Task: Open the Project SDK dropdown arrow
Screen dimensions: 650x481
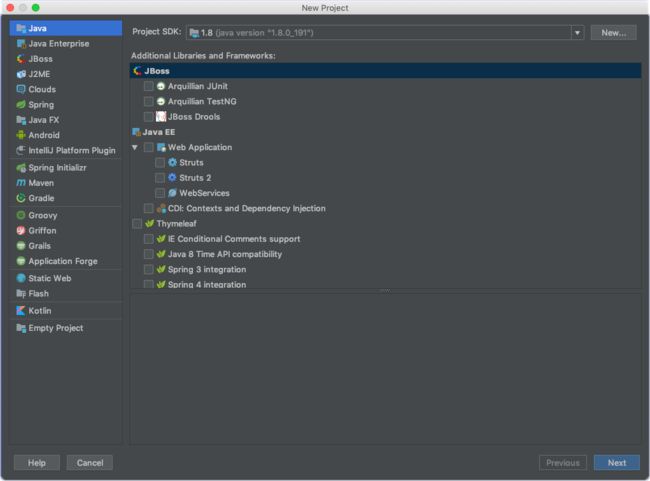Action: (577, 33)
